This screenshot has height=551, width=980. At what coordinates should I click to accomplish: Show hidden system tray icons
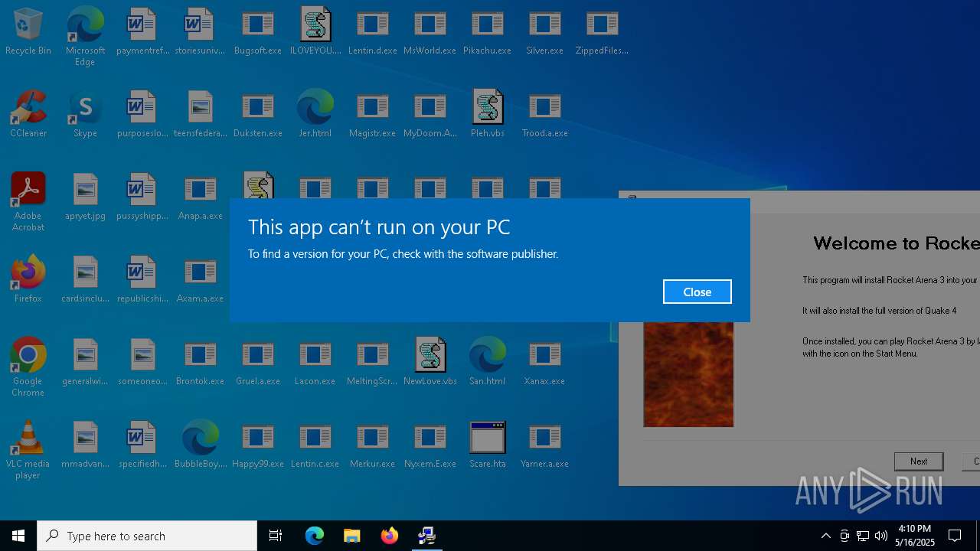(825, 536)
